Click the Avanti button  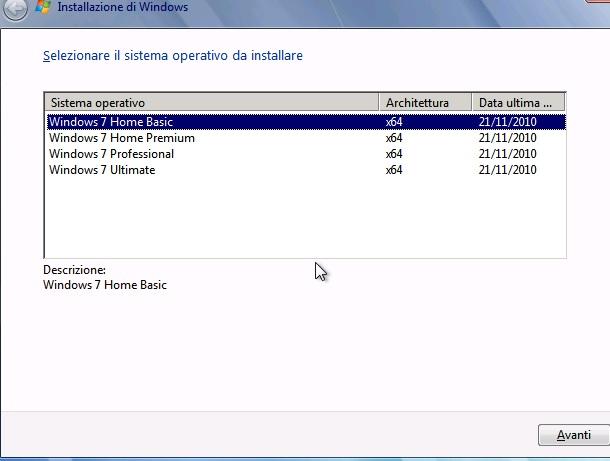tap(574, 435)
